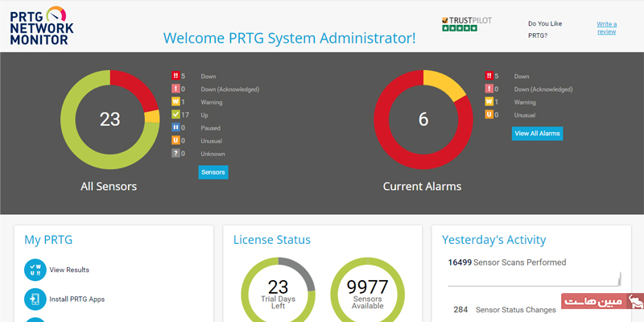The width and height of the screenshot is (644, 322).
Task: Click the Trustpilot star rating
Action: (x=460, y=28)
